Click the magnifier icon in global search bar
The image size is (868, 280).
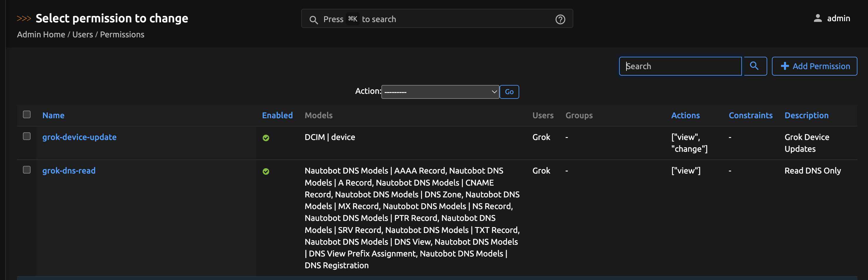[313, 20]
